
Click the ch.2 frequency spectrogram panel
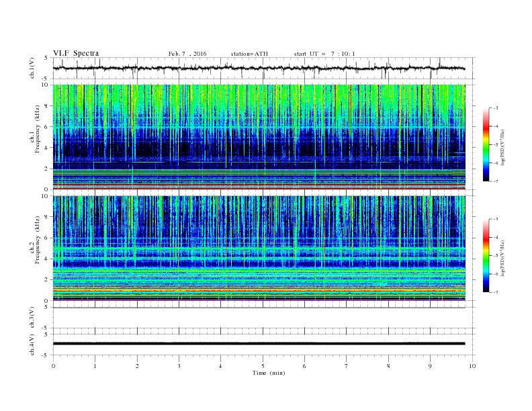coord(259,248)
